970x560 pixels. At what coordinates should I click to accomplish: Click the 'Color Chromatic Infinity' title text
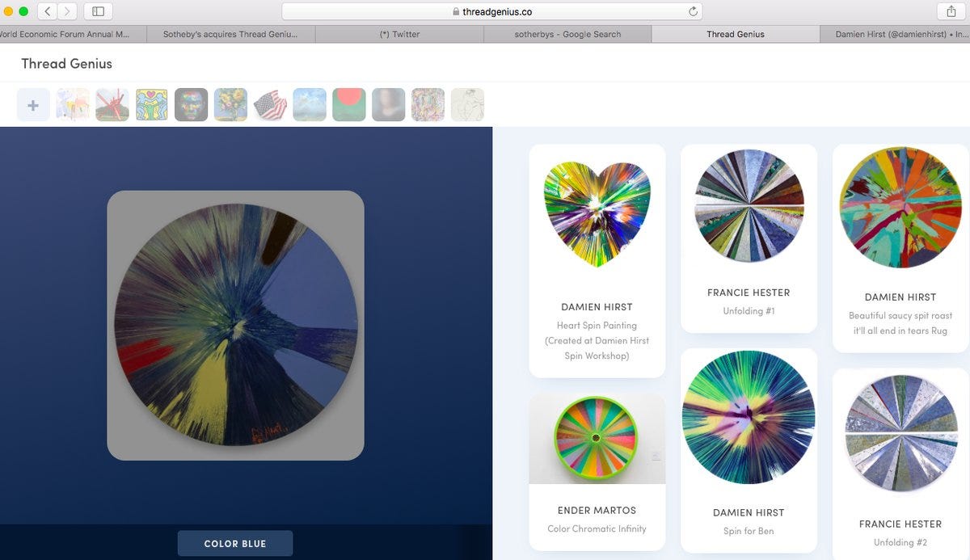597,528
